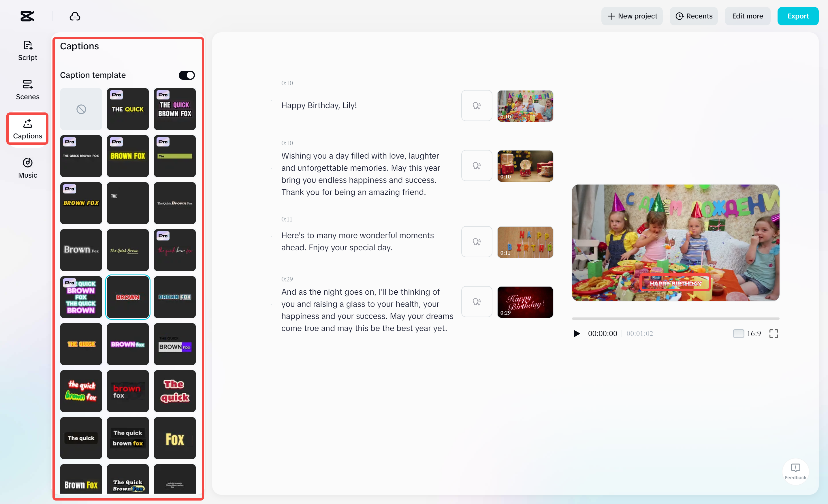Check cloud sync status via the cloud icon
828x504 pixels.
coord(75,16)
